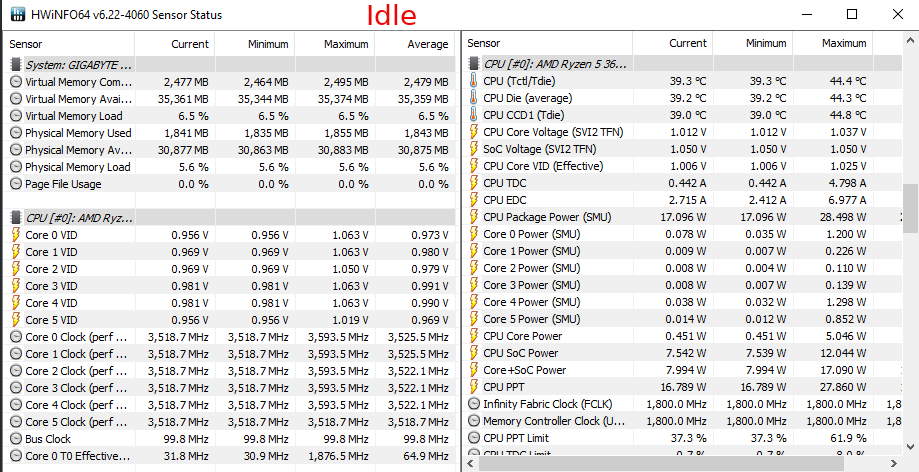Select the CPU Core Power row label
The image size is (919, 472).
pyautogui.click(x=523, y=336)
